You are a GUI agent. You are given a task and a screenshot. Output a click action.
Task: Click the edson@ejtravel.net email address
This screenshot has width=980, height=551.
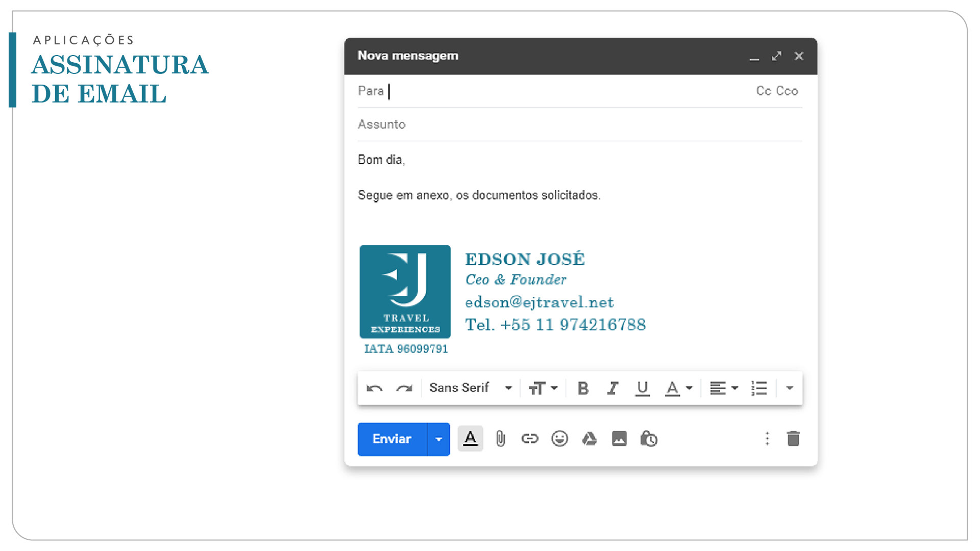point(540,303)
